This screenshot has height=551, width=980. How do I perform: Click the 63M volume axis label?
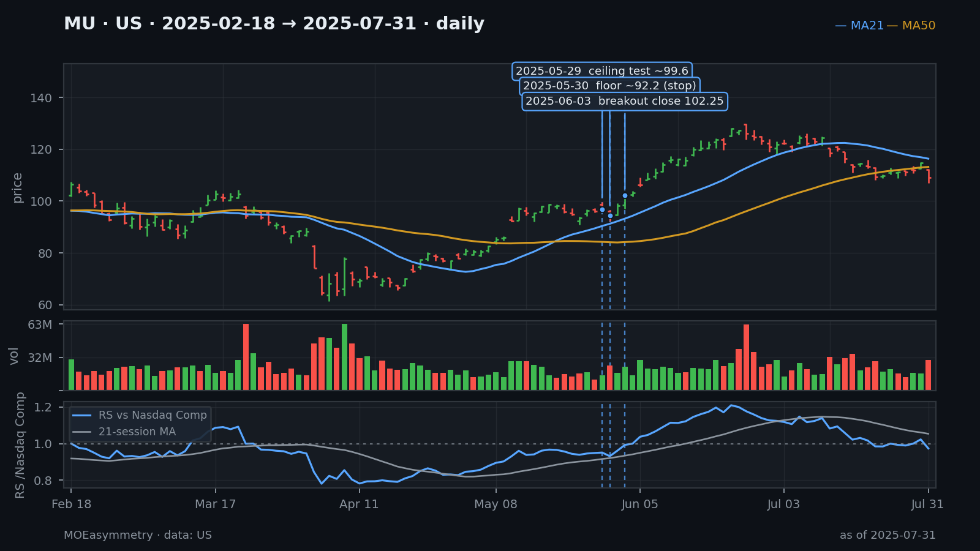click(x=40, y=324)
